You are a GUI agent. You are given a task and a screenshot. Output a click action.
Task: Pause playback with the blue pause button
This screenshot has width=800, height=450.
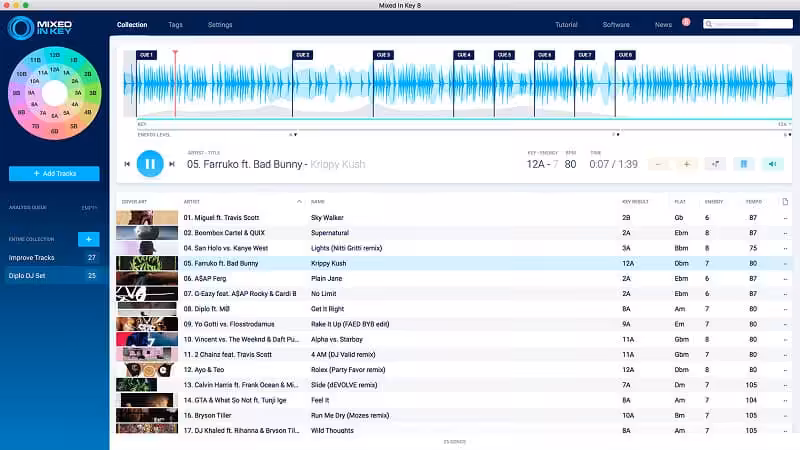tap(150, 163)
